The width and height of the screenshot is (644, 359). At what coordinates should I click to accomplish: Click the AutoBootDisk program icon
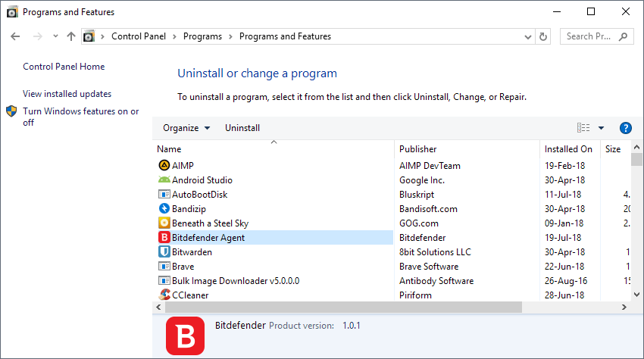(164, 194)
